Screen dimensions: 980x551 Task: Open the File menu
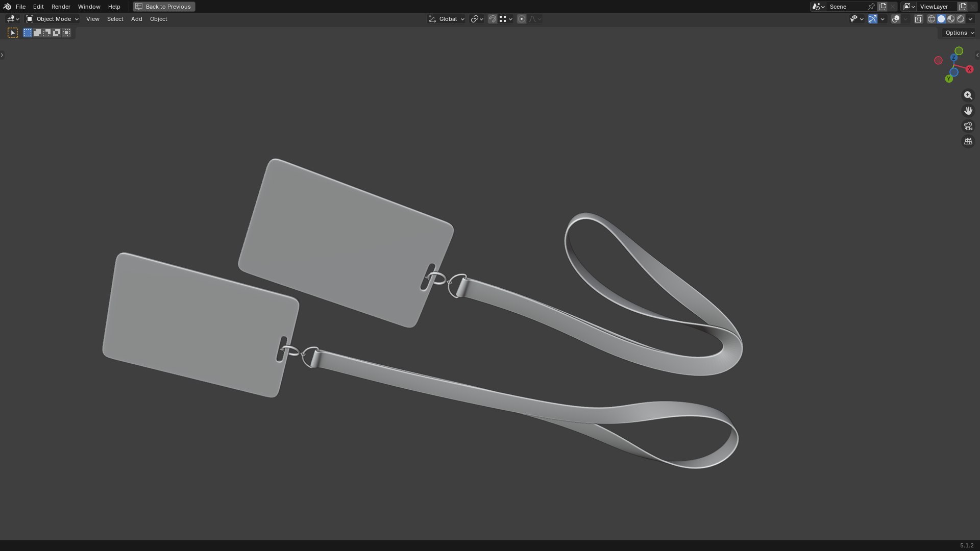point(20,7)
